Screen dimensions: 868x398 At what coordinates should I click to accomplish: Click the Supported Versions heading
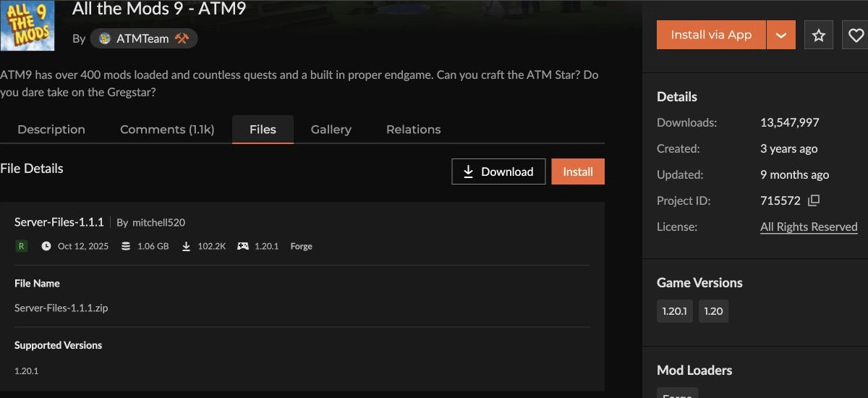59,345
